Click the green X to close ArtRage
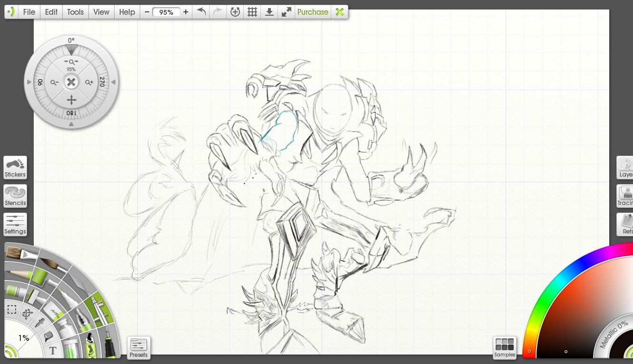Screen dimensions: 633x364 coord(340,12)
